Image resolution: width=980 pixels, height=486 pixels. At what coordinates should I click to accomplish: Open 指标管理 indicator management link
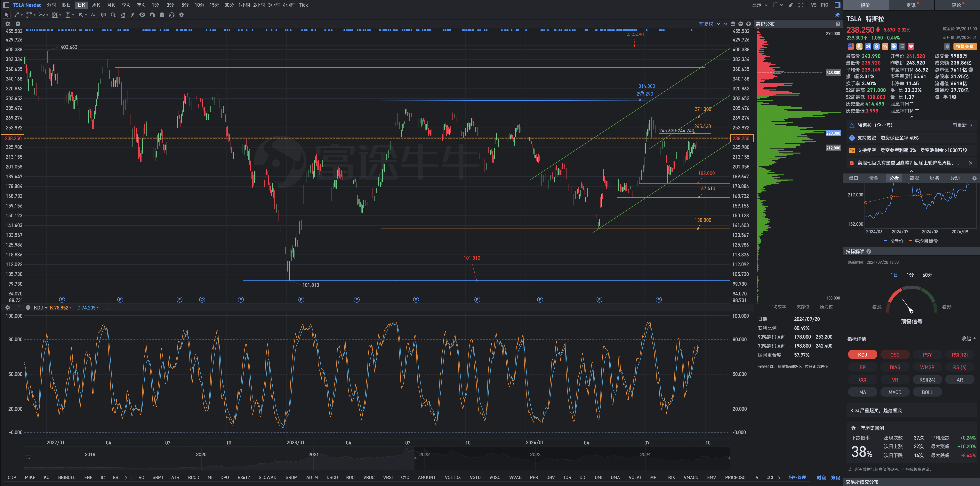[797, 478]
